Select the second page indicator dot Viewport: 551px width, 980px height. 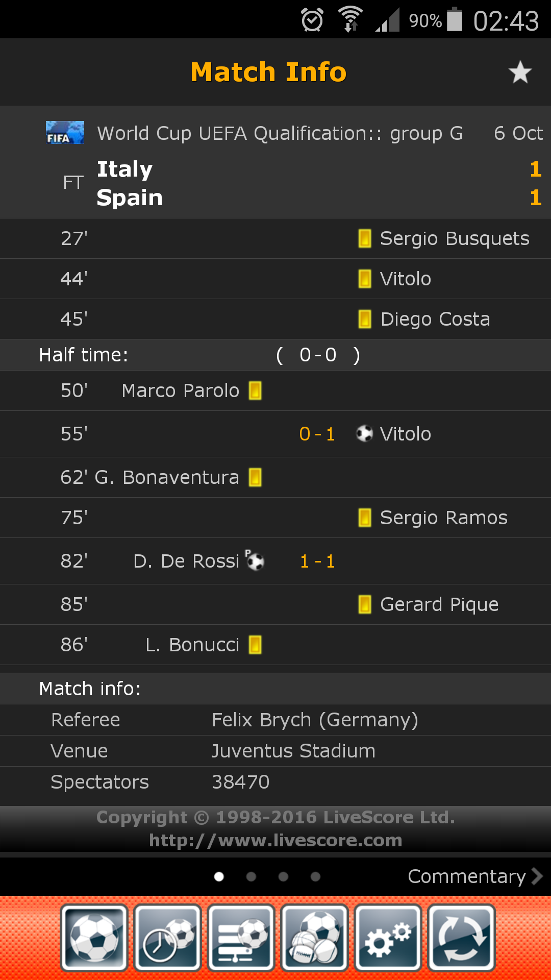pos(251,876)
